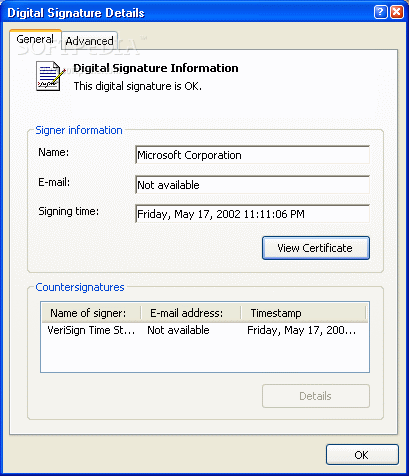
Task: Click the E-mail: label
Action: click(x=54, y=182)
